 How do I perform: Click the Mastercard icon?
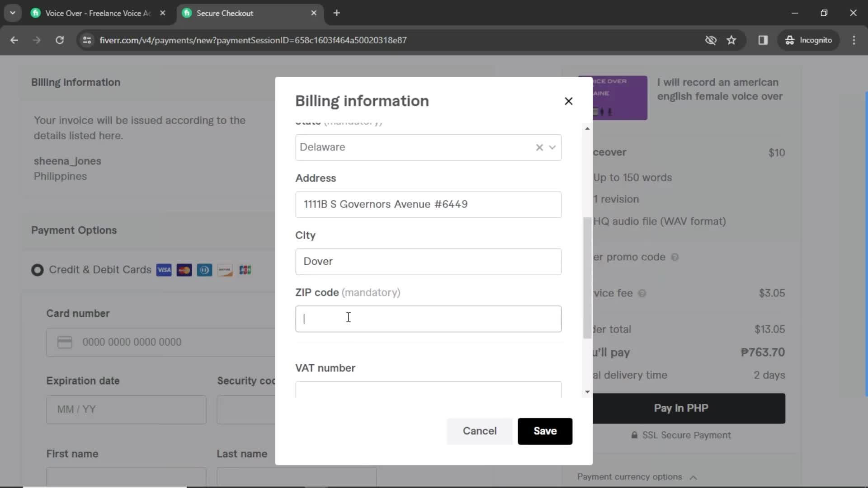[184, 270]
